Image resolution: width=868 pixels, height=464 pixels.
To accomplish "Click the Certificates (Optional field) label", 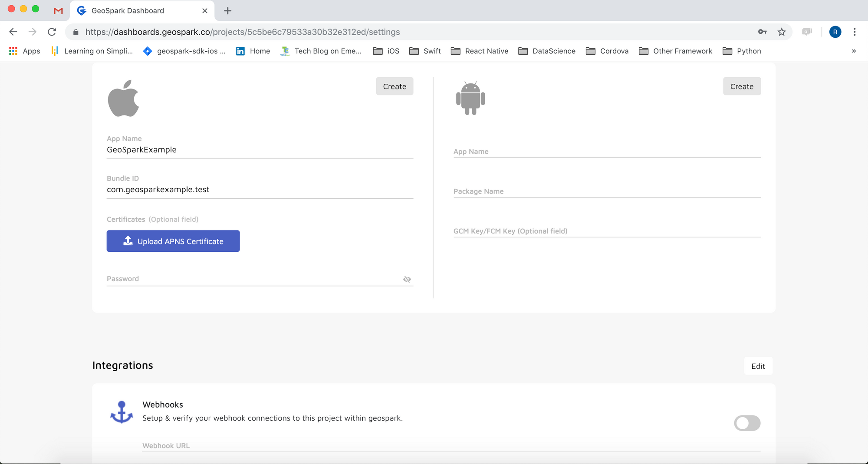I will pyautogui.click(x=153, y=219).
